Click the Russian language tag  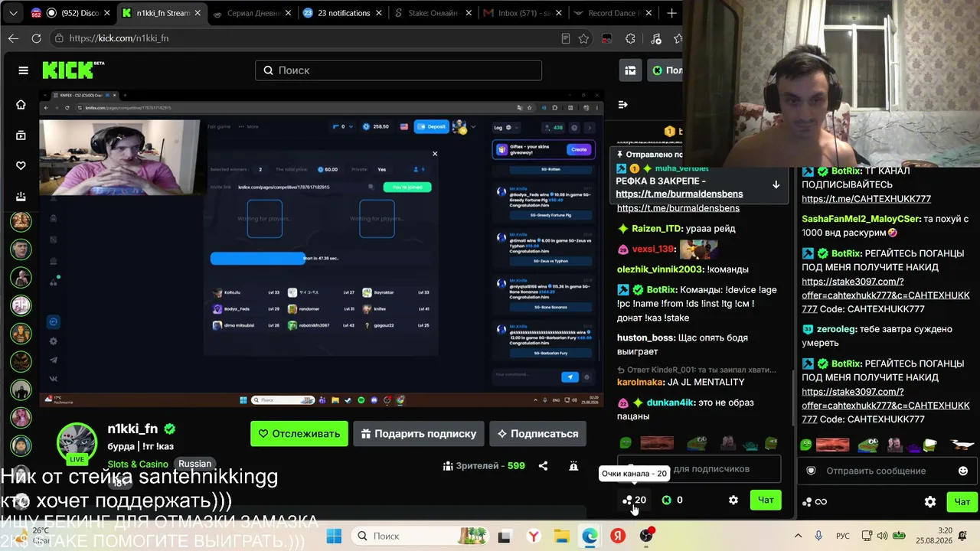click(194, 464)
